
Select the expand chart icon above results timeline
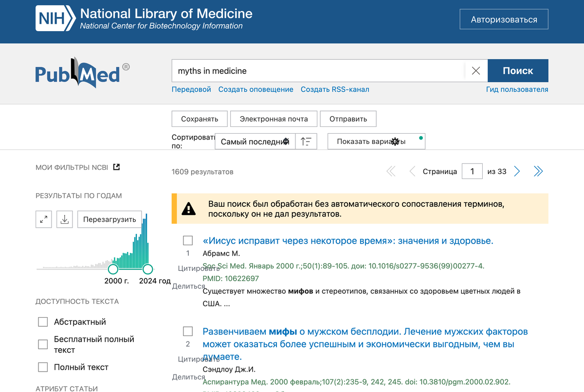tap(43, 219)
